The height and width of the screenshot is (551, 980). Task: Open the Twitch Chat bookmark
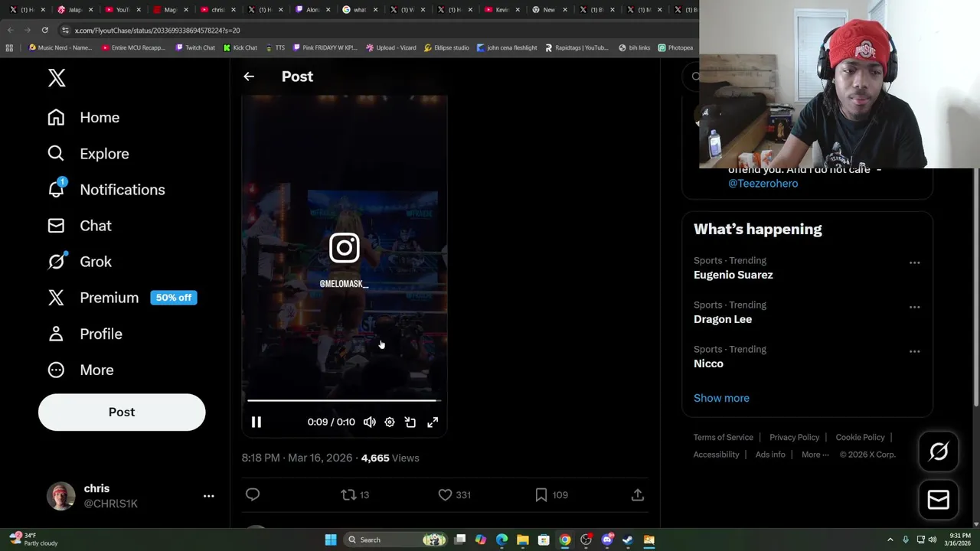coord(195,47)
